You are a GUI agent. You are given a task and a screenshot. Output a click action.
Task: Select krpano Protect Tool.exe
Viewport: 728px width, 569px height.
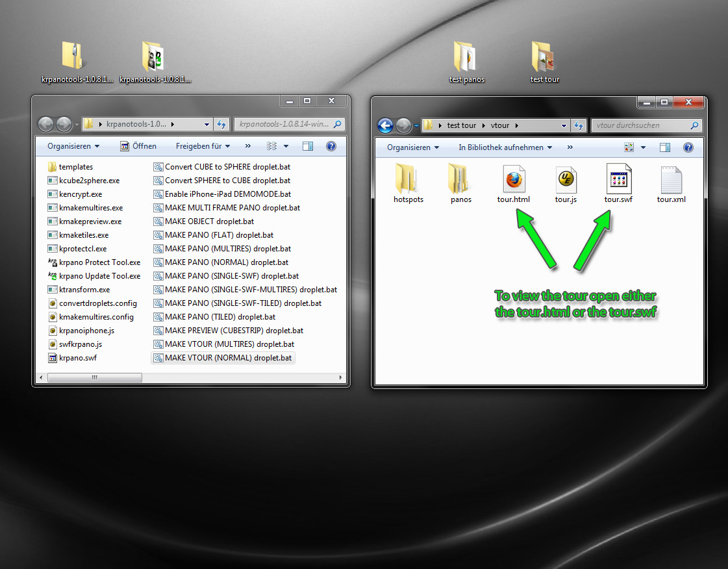pyautogui.click(x=94, y=262)
